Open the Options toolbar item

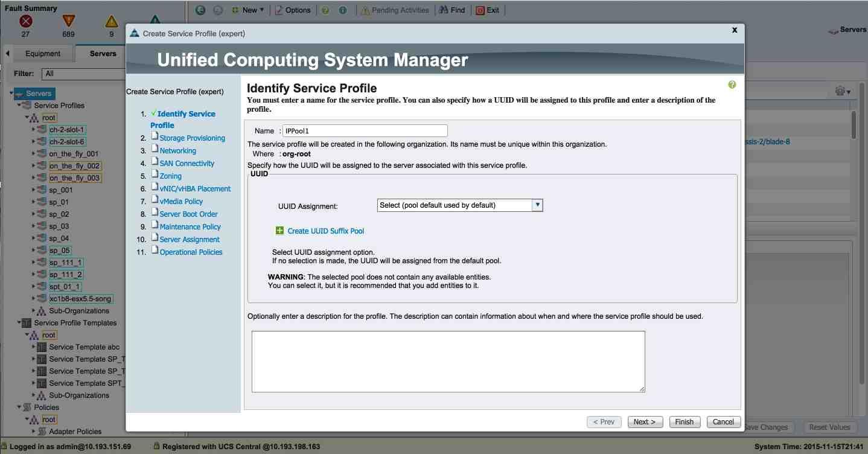click(x=293, y=10)
